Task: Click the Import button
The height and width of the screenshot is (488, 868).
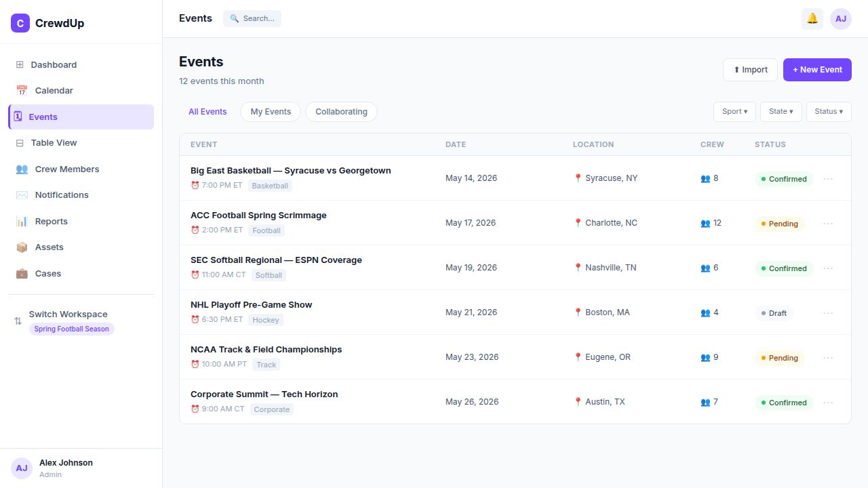Action: tap(750, 70)
